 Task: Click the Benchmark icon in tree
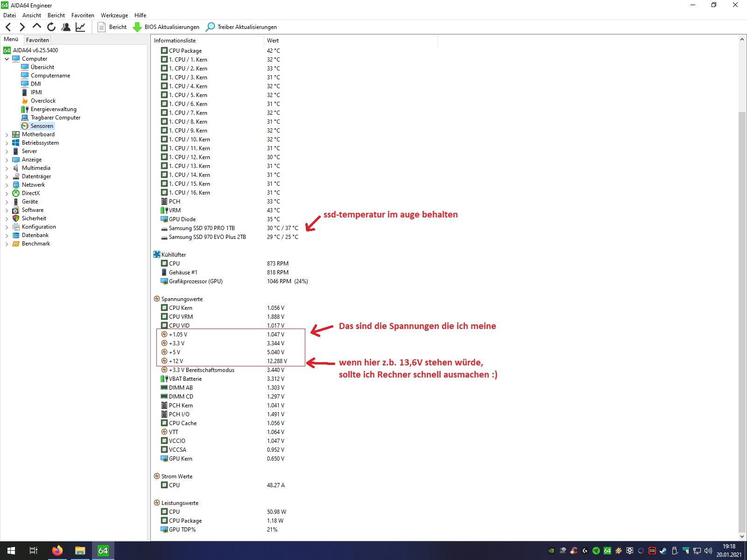click(16, 244)
